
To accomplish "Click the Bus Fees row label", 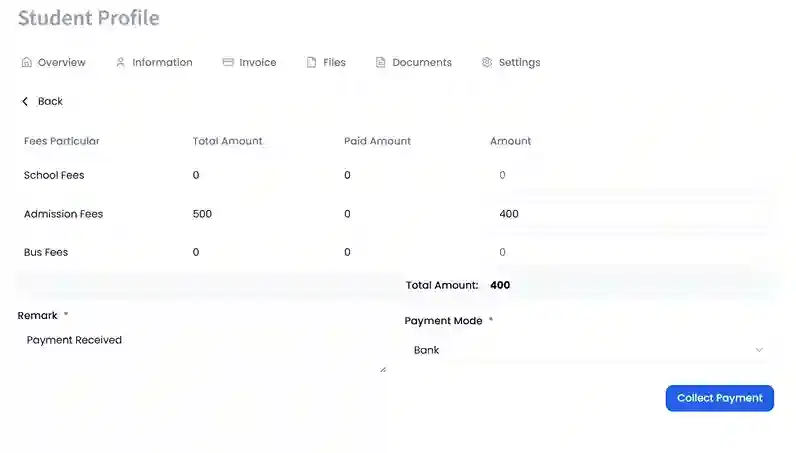I will click(46, 252).
